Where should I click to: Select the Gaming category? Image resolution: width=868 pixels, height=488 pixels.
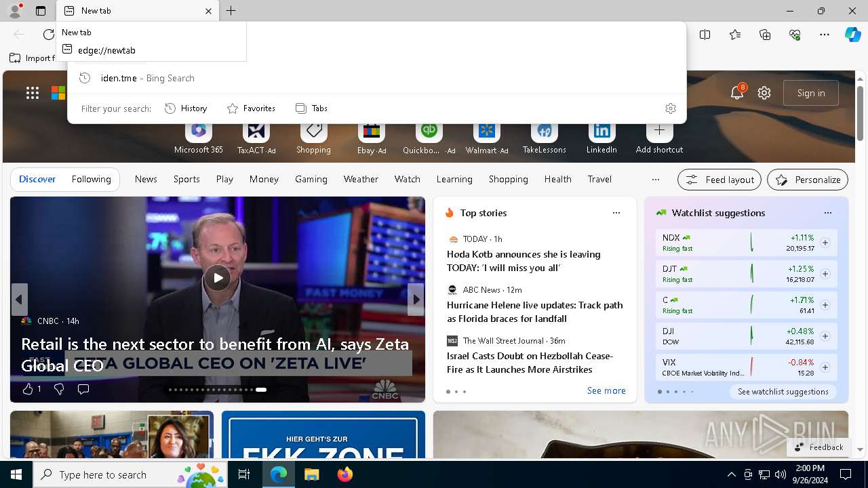(311, 179)
